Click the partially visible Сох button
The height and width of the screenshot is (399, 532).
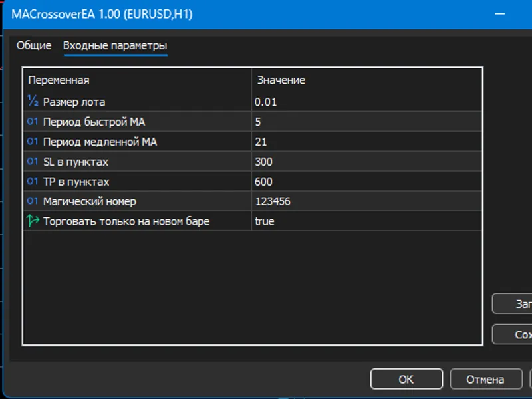(512, 334)
